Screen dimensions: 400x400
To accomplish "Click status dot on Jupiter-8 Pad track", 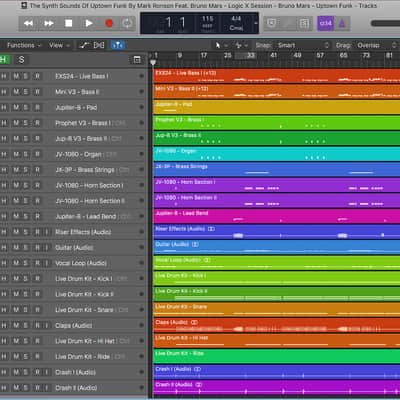I will coord(141,107).
